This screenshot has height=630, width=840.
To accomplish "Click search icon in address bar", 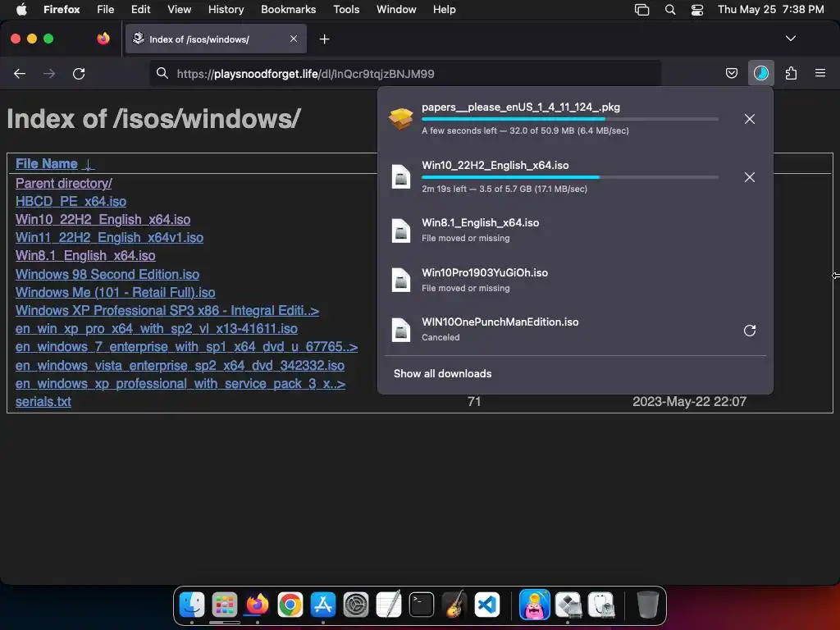I will [162, 73].
